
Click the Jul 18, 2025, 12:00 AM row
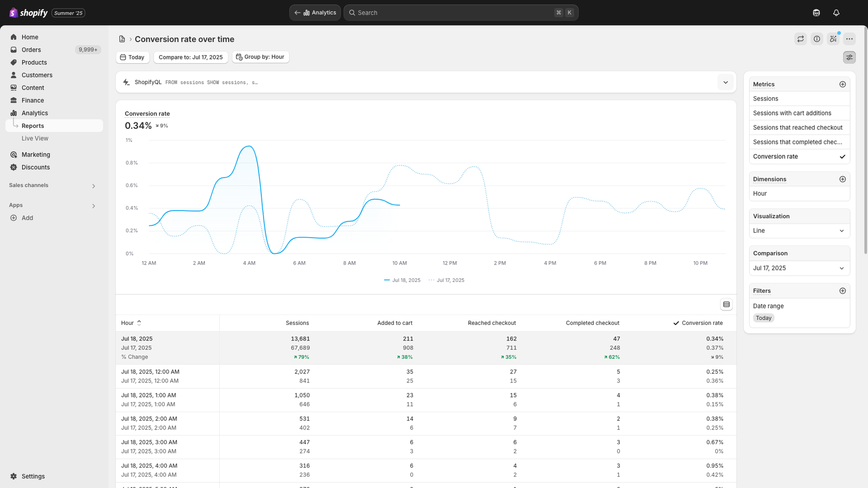426,376
